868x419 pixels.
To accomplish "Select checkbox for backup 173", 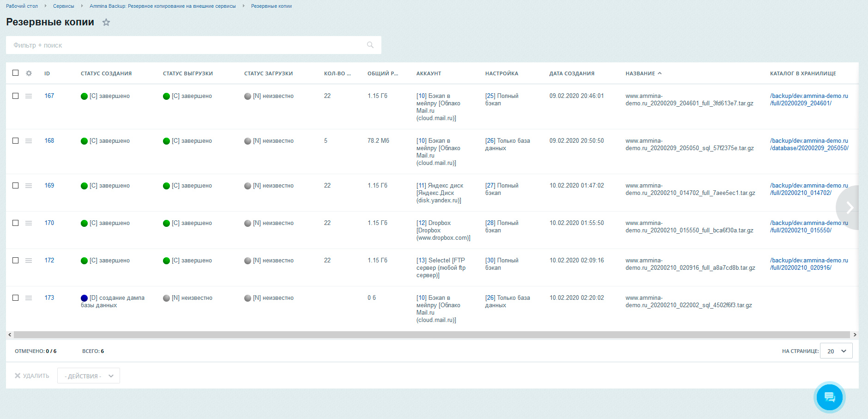I will tap(15, 298).
